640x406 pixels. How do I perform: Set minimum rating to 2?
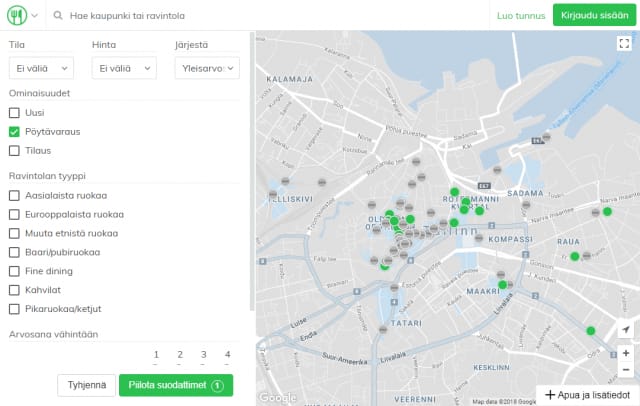click(x=180, y=355)
